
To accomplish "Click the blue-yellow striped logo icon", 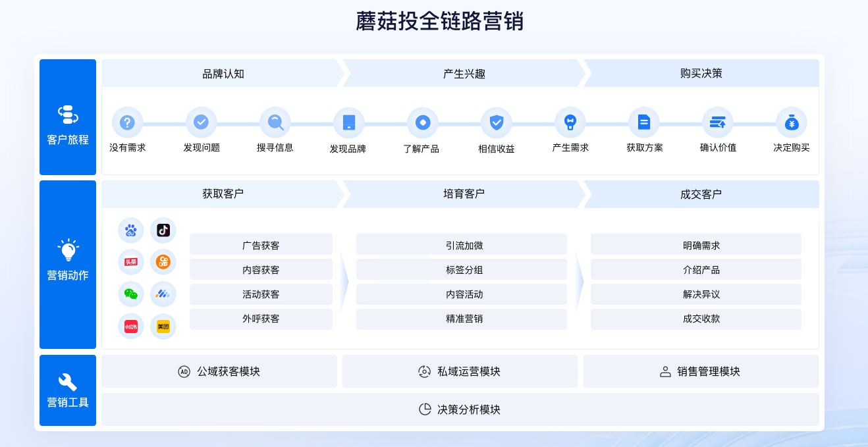I will pos(163,294).
